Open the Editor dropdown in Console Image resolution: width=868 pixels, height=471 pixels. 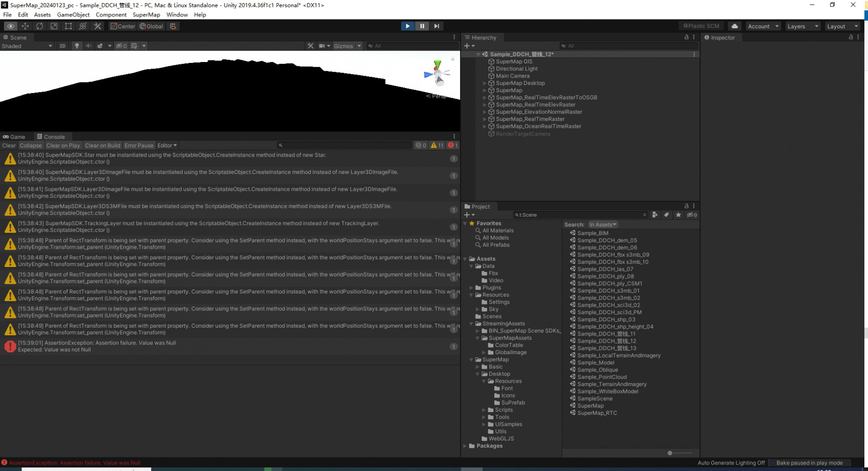click(x=167, y=146)
